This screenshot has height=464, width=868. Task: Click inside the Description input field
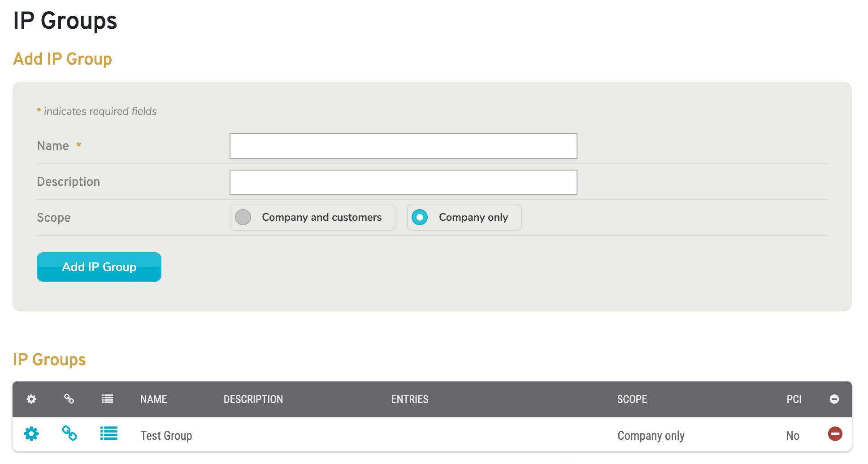pos(403,182)
